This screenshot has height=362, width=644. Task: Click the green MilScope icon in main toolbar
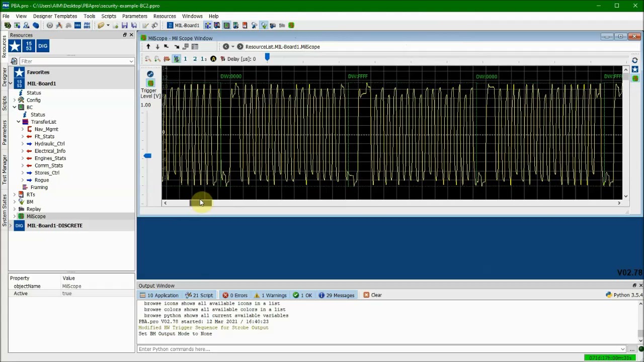[x=291, y=25]
